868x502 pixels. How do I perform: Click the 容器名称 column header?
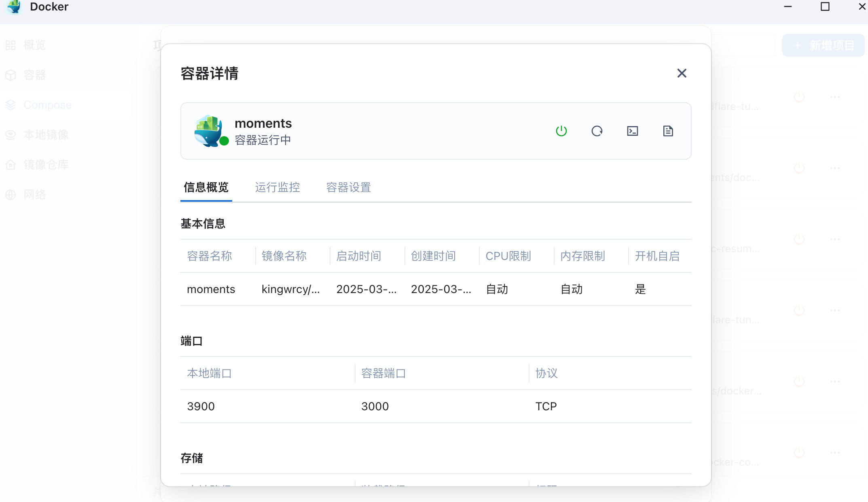[210, 256]
